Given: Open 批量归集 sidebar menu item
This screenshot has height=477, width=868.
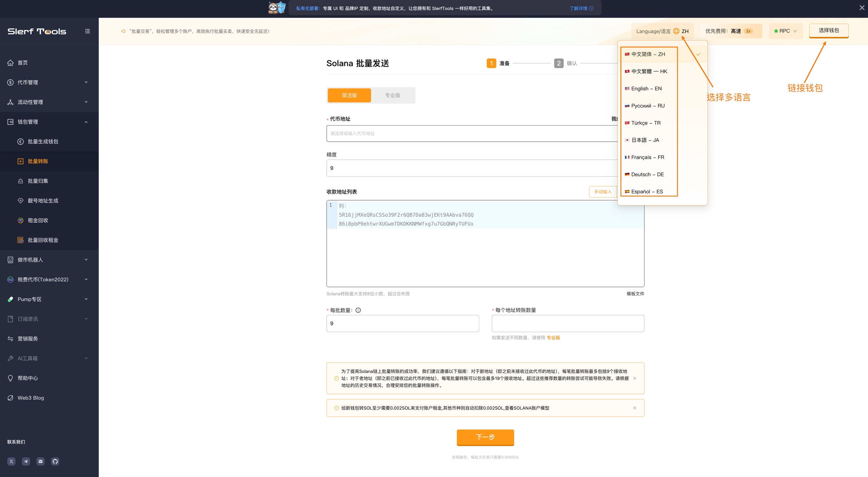Looking at the screenshot, I should coord(38,181).
